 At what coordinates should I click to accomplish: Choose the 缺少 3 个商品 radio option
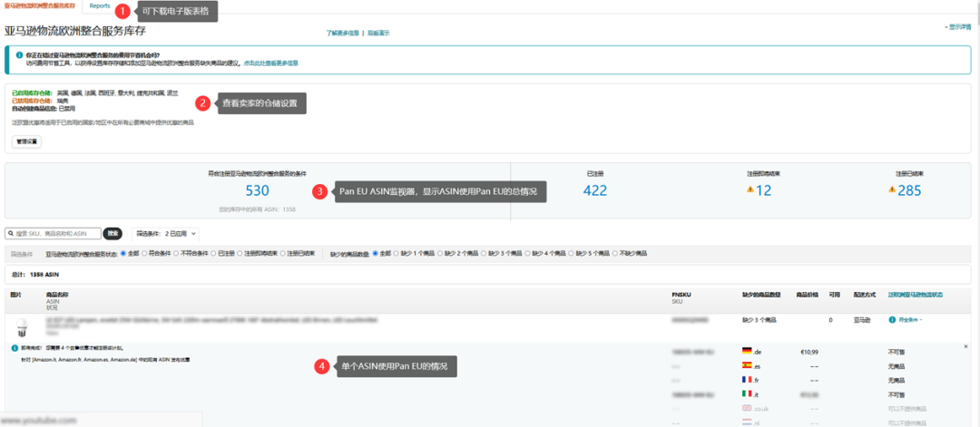coord(484,254)
